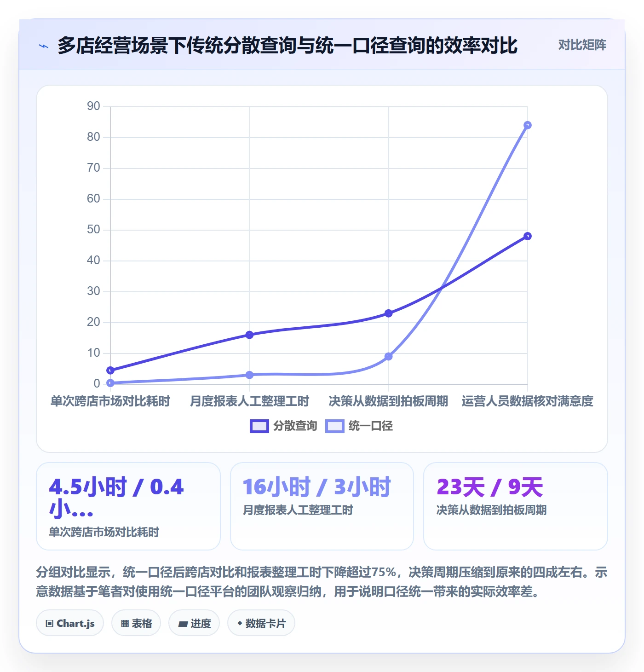The image size is (644, 672).
Task: Click the summary paragraph starting 分组对比显示
Action: [322, 582]
